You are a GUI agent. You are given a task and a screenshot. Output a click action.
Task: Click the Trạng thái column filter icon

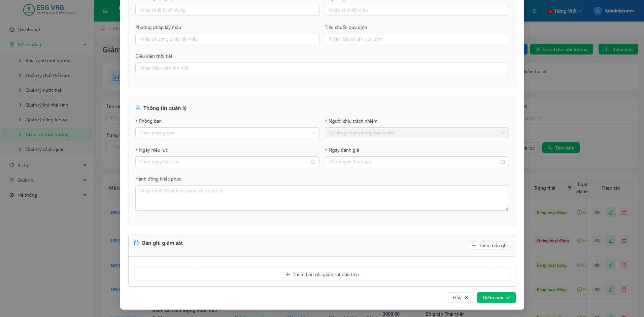(570, 188)
